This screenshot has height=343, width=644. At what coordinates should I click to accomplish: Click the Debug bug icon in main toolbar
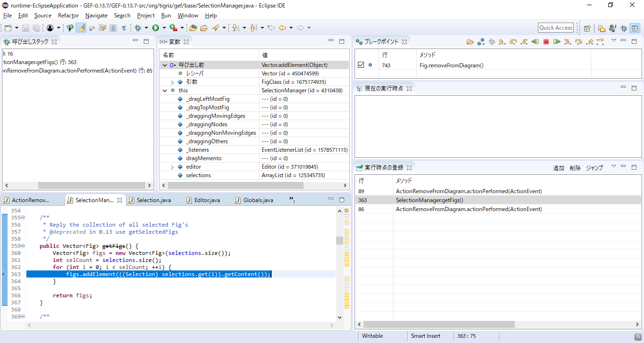tap(138, 28)
